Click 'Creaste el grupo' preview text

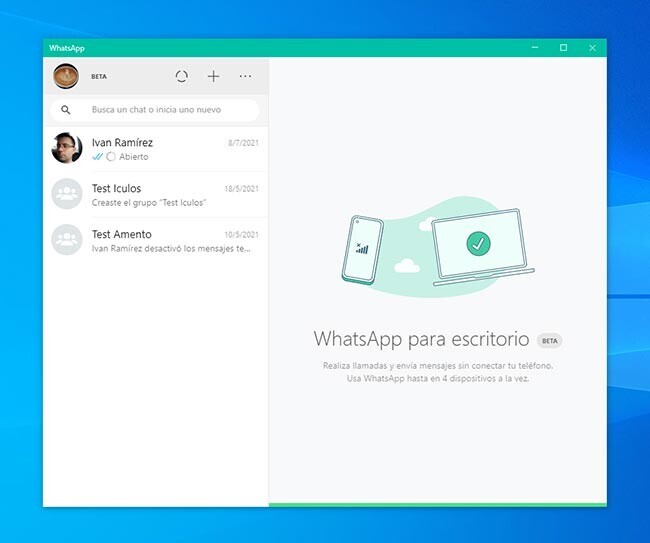coord(149,203)
